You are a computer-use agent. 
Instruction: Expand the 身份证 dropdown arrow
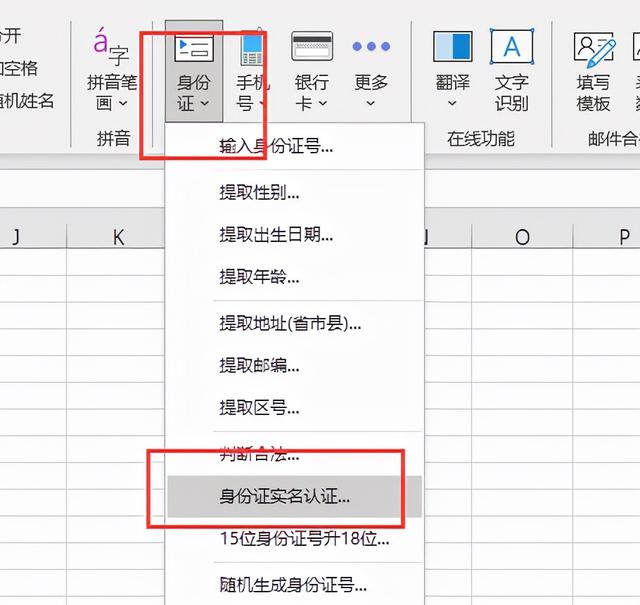coord(205,103)
